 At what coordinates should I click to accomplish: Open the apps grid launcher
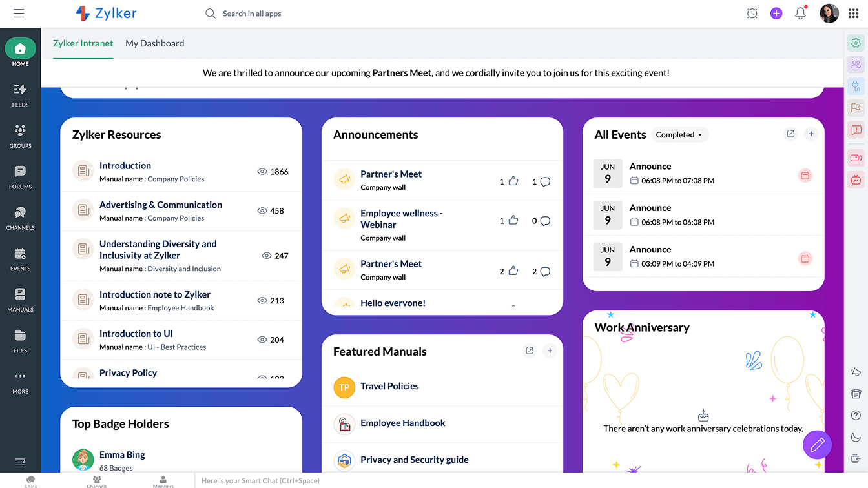click(853, 14)
